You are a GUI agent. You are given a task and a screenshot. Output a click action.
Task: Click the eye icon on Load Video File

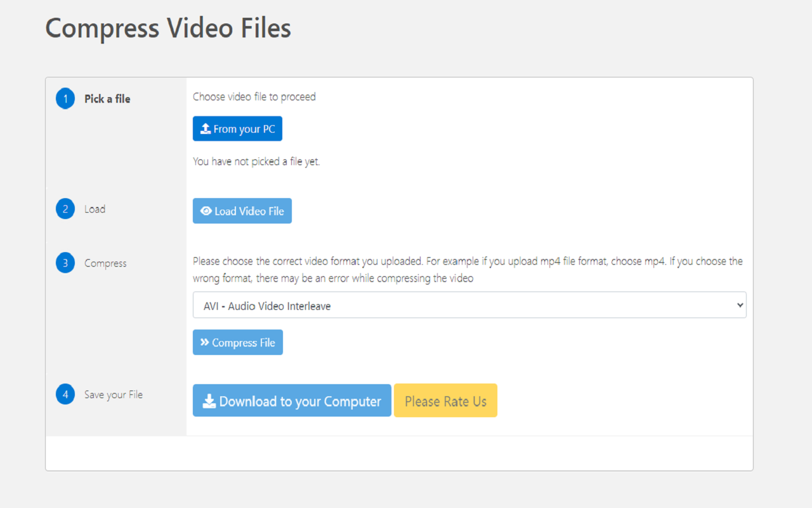click(x=206, y=211)
